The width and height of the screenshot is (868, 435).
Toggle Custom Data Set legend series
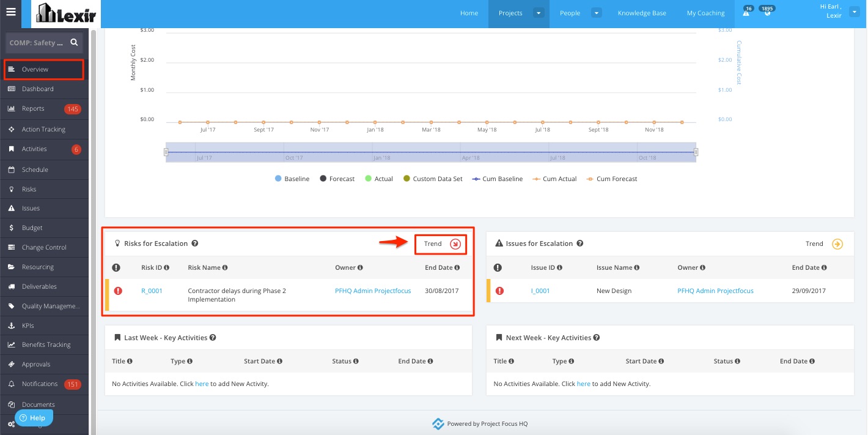433,179
